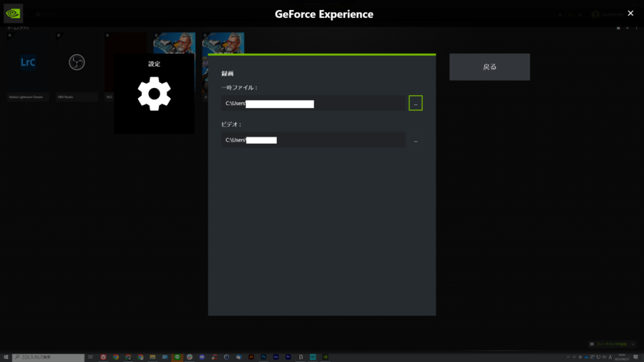Open OBS Studio tile in background

[x=77, y=67]
